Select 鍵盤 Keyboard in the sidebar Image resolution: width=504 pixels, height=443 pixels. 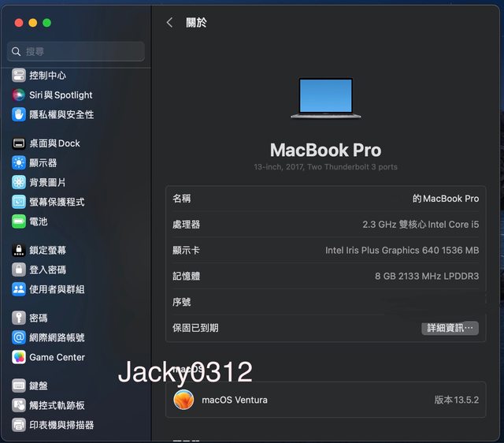(x=39, y=386)
